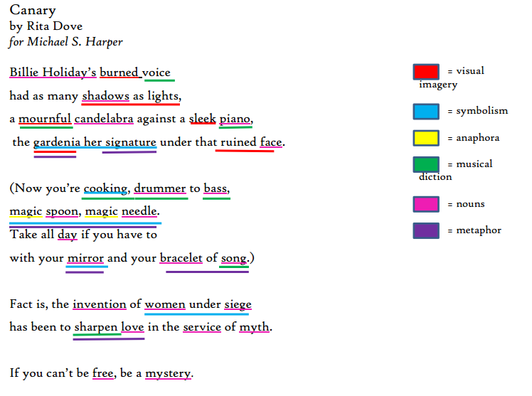Click the word "sleek"
The width and height of the screenshot is (532, 396).
(202, 119)
